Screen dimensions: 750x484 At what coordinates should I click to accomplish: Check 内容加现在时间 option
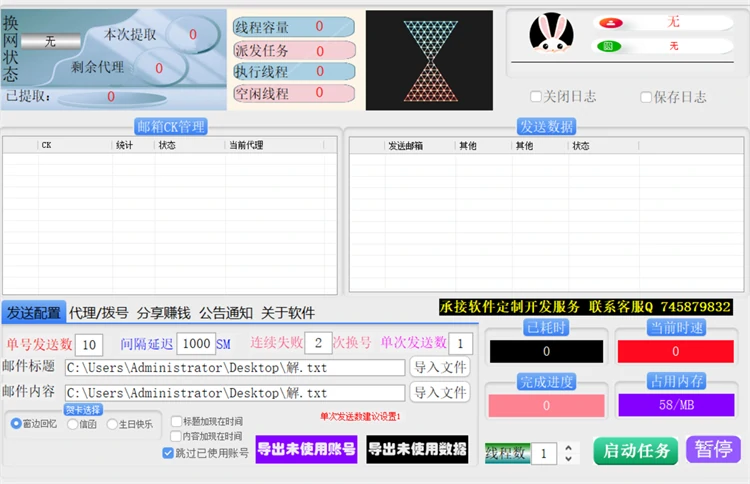pyautogui.click(x=176, y=436)
